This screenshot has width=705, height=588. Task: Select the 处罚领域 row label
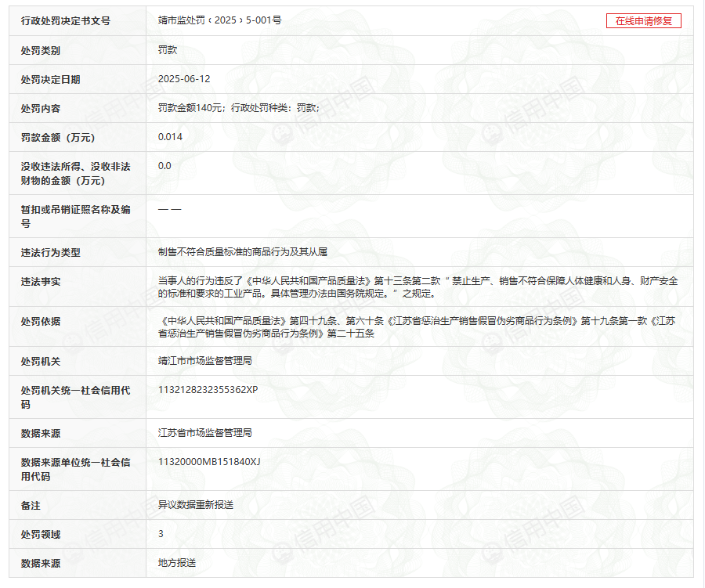(x=41, y=535)
